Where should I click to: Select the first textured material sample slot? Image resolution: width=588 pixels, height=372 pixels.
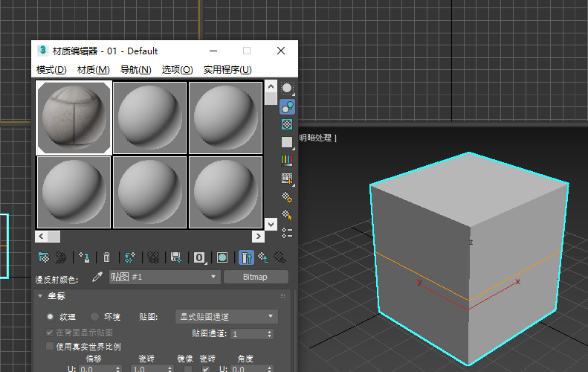74,117
